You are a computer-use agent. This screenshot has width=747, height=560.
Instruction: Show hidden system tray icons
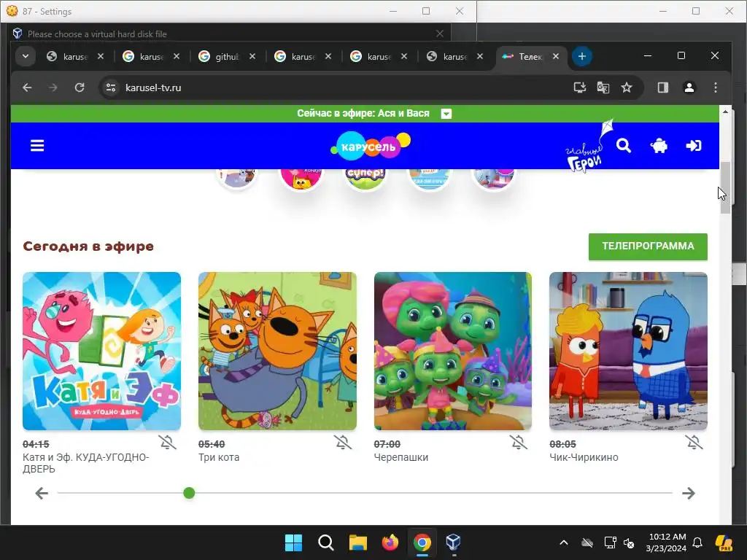(x=564, y=542)
